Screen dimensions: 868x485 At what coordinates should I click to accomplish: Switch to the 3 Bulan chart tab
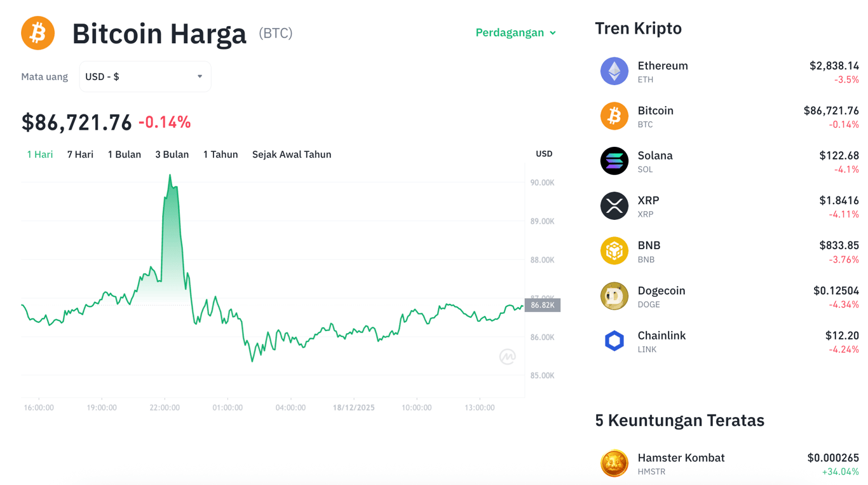click(x=172, y=154)
